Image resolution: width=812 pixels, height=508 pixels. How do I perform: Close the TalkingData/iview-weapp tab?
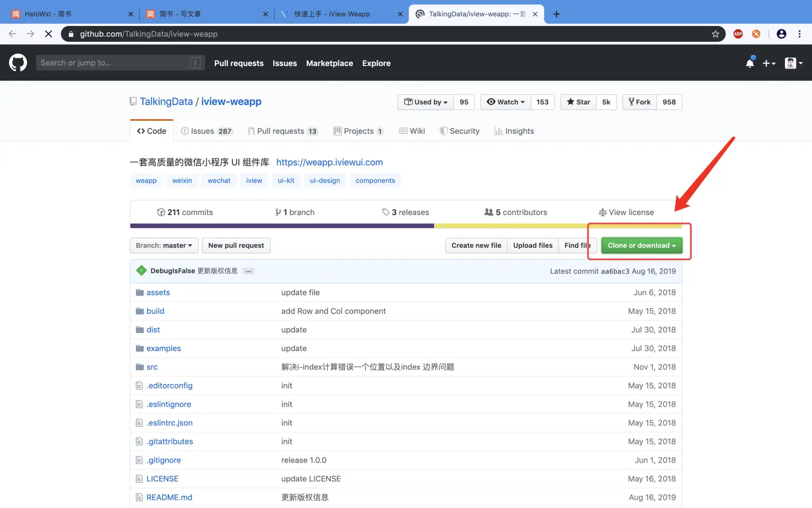click(x=535, y=14)
